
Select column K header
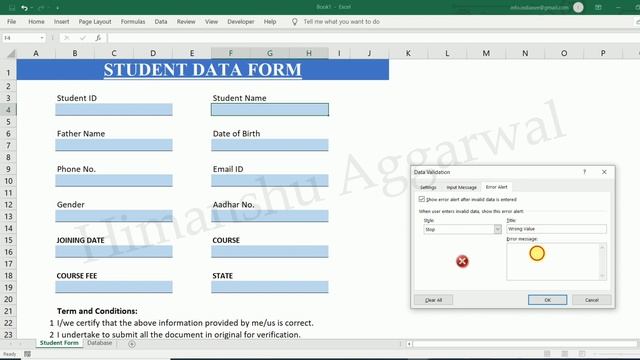(x=408, y=53)
